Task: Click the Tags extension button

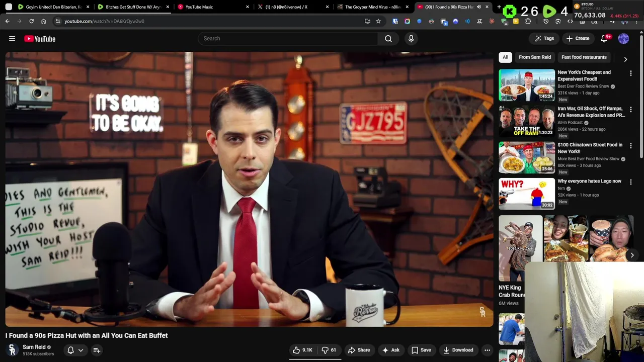Action: click(544, 39)
